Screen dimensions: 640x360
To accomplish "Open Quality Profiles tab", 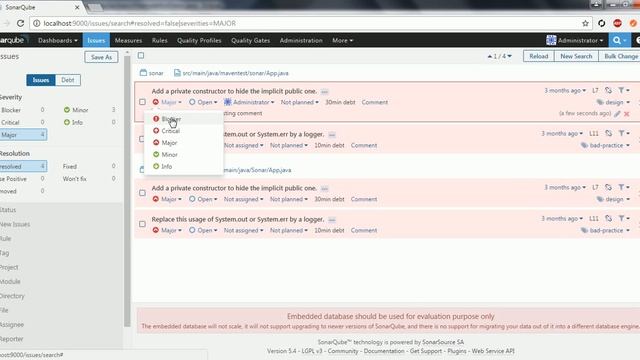I will (x=199, y=40).
